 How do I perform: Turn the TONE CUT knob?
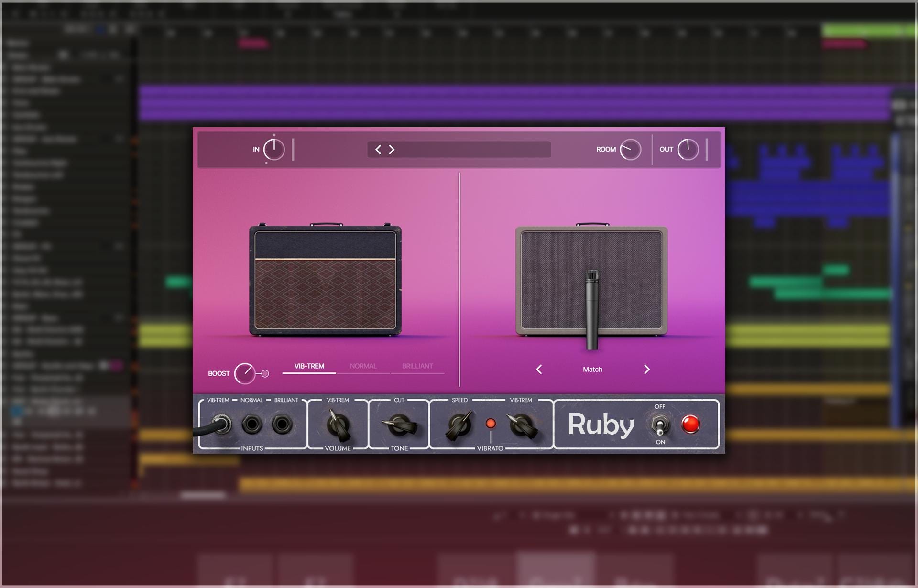coord(399,425)
